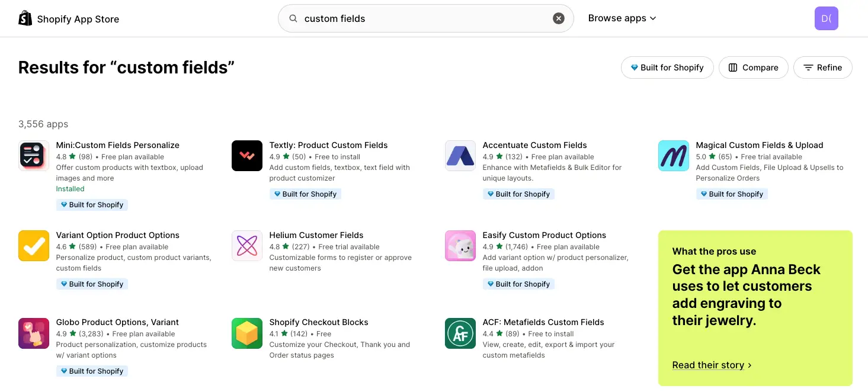Open the Refine filter options

(x=822, y=68)
